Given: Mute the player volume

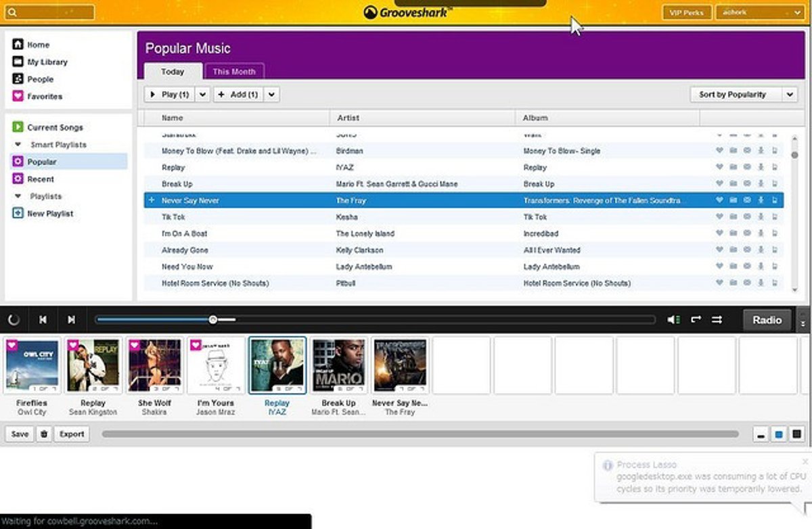Looking at the screenshot, I should (673, 320).
